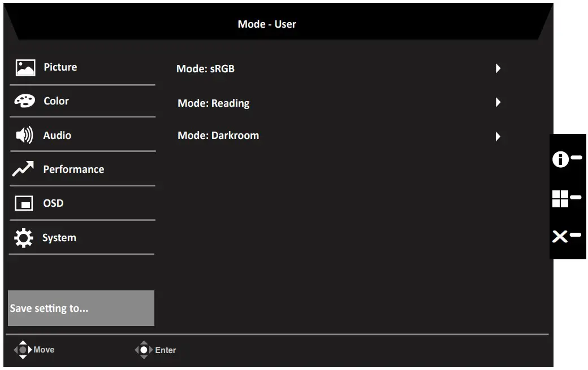The image size is (588, 370).
Task: Expand the Mode: Darkroom submenu arrow
Action: (498, 136)
